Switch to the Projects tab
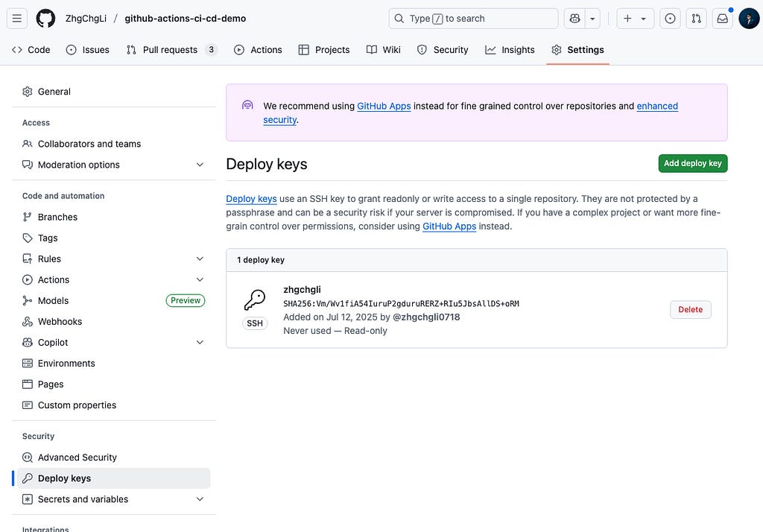The height and width of the screenshot is (532, 763). [x=324, y=50]
